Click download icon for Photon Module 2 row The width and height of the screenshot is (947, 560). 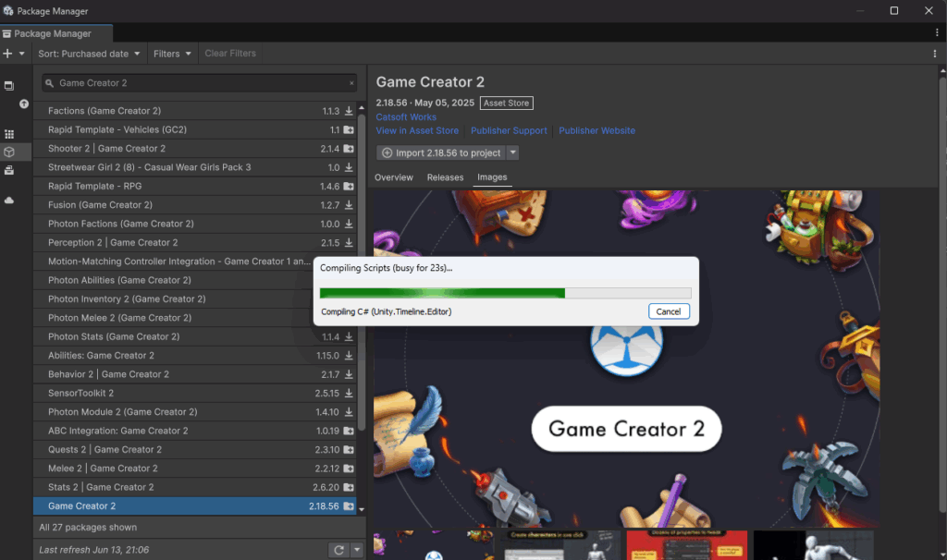(x=349, y=412)
